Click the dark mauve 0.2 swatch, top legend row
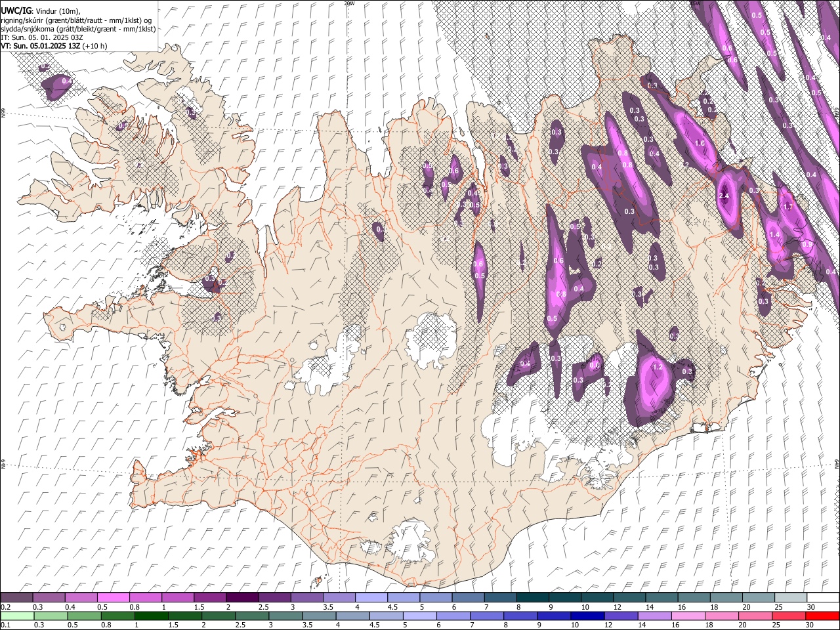The image size is (840, 630). (16, 597)
